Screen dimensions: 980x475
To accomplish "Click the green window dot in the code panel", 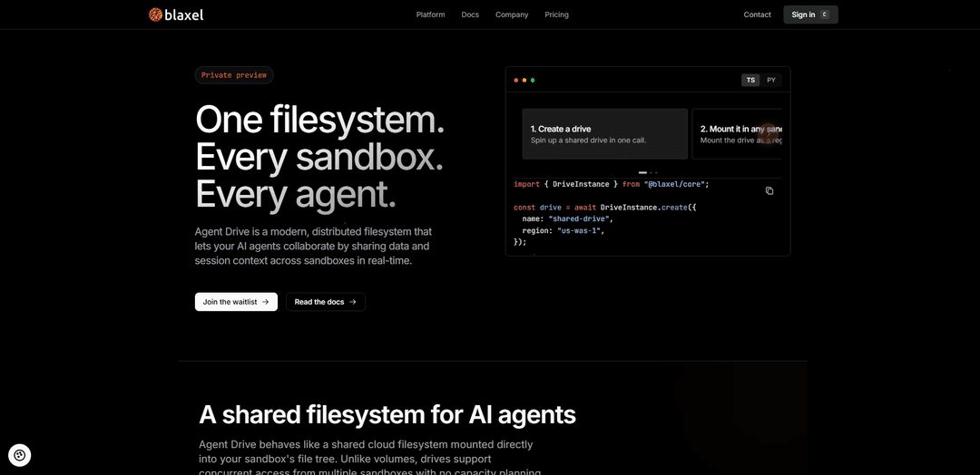I will (533, 80).
